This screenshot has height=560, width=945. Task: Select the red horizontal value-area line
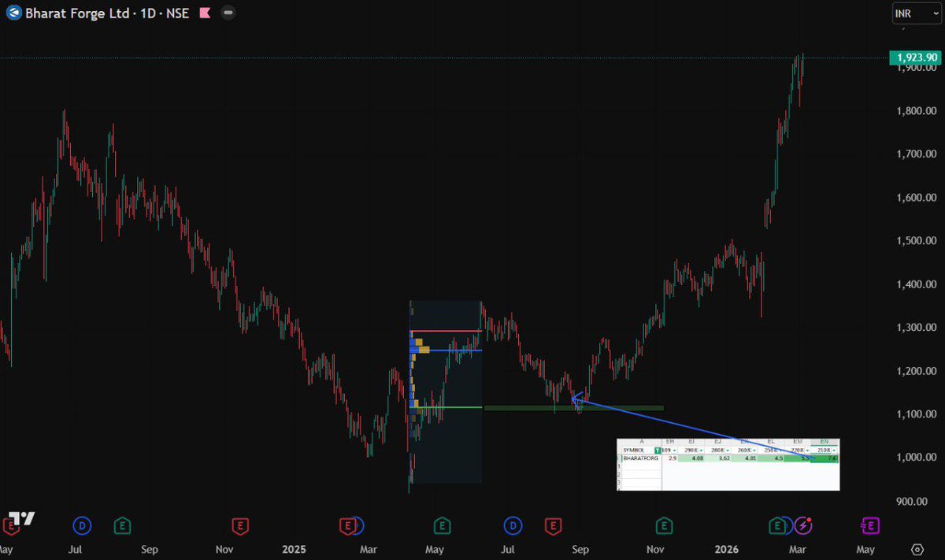pos(446,331)
